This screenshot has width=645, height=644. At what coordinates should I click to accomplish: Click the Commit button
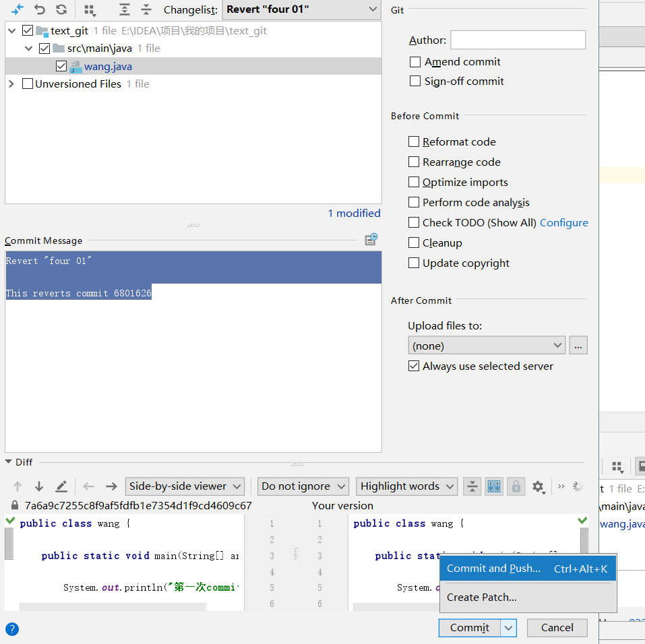pos(470,628)
